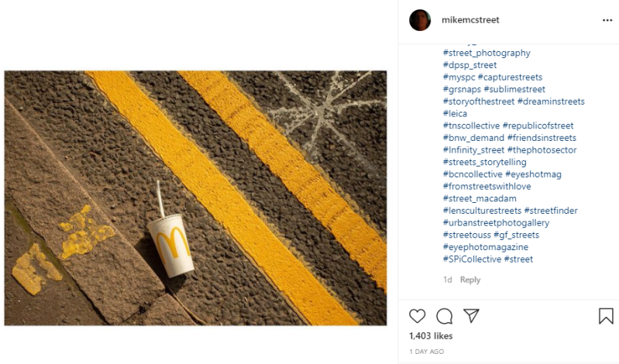
Task: Open the #dpsp_street hashtag
Action: 469,65
